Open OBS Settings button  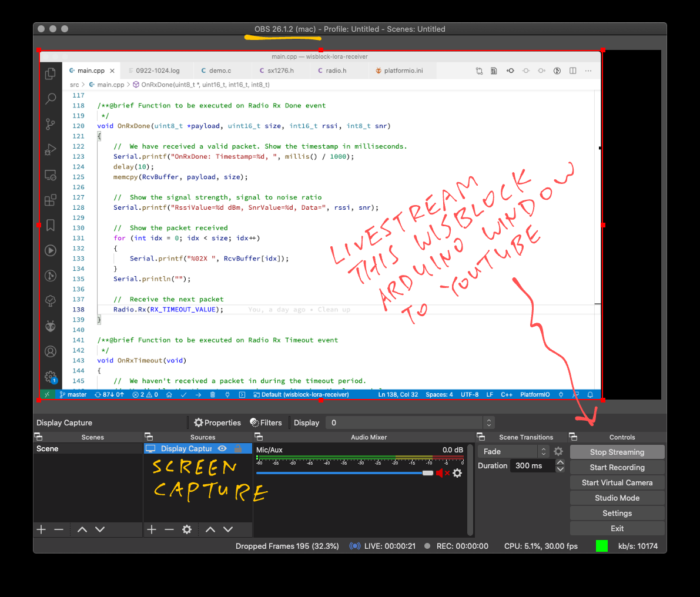click(x=617, y=513)
